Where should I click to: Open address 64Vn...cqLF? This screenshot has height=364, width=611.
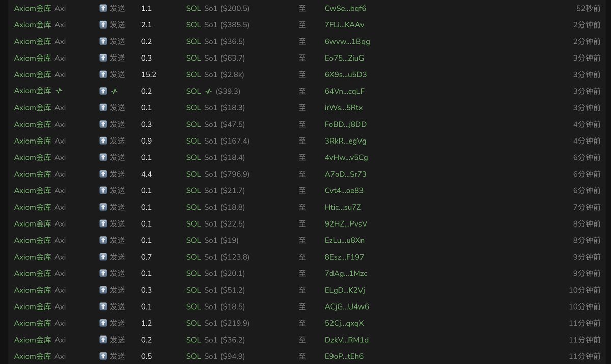[345, 91]
